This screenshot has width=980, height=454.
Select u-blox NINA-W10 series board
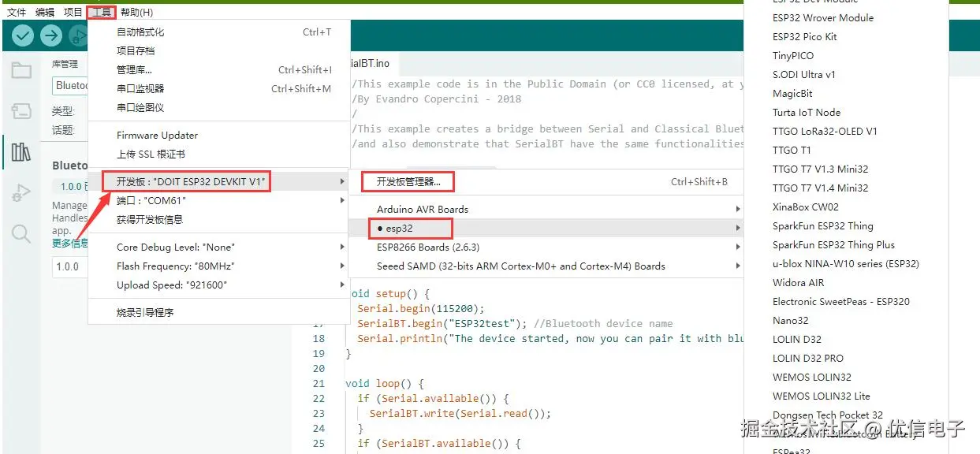click(x=846, y=264)
